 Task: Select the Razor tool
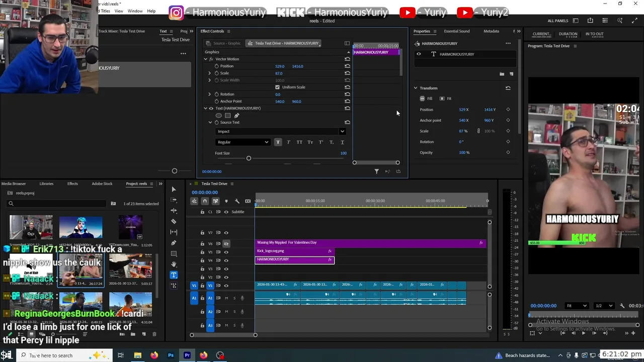click(x=174, y=221)
